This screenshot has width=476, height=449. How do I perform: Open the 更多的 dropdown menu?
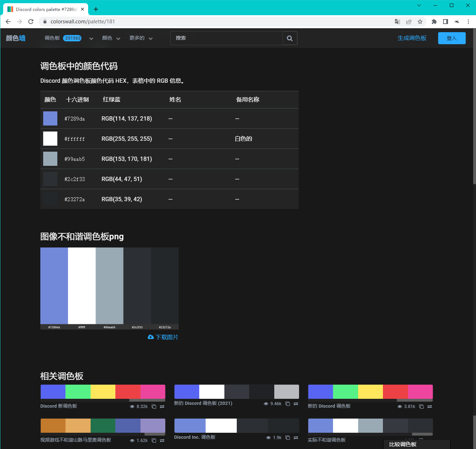click(141, 38)
